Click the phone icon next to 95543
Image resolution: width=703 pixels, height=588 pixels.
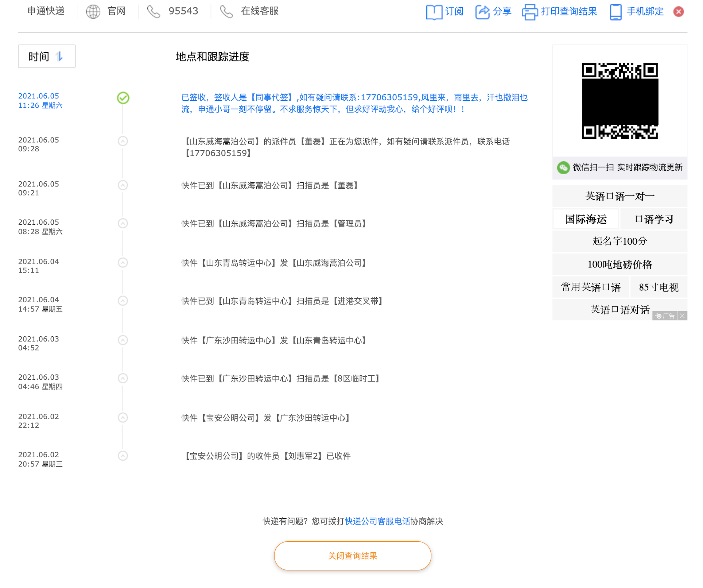(154, 11)
